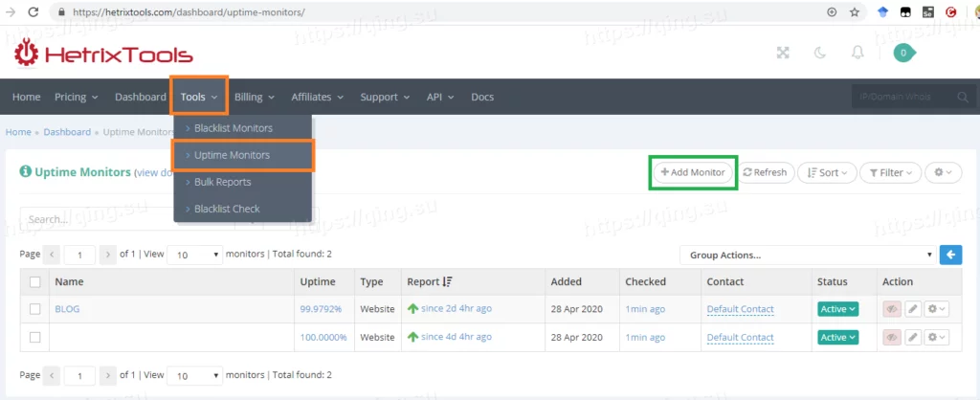The width and height of the screenshot is (980, 400).
Task: Toggle the eye visibility icon for BLOG
Action: pos(892,309)
